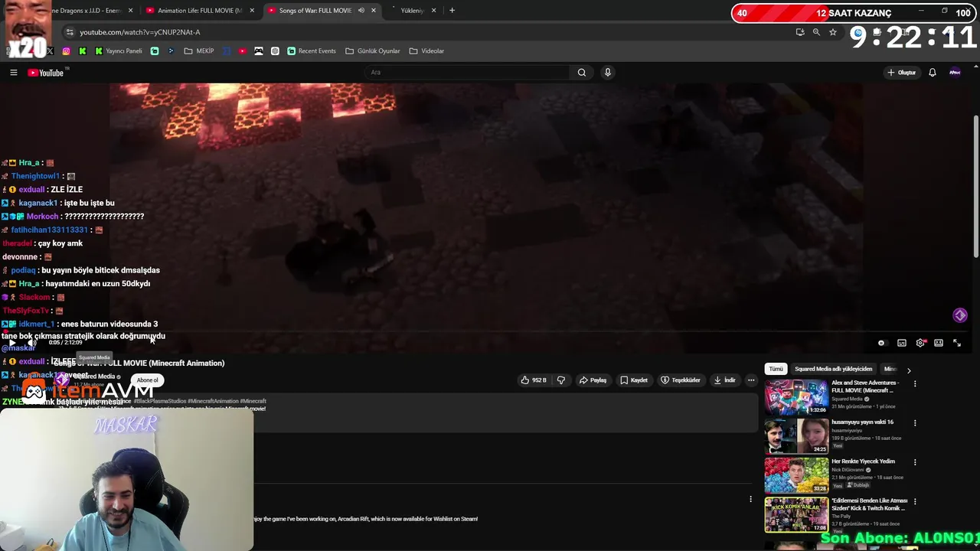The width and height of the screenshot is (980, 551).
Task: Open options for Her Renkte Yiyecek Yedim
Action: tap(915, 462)
